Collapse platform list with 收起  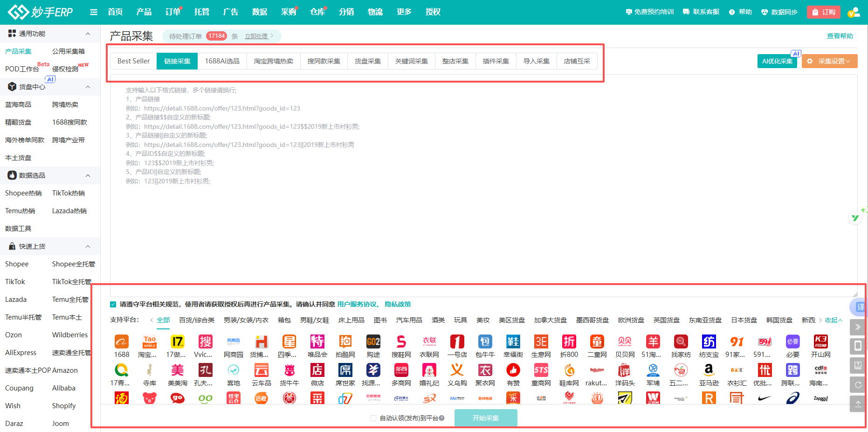(834, 320)
